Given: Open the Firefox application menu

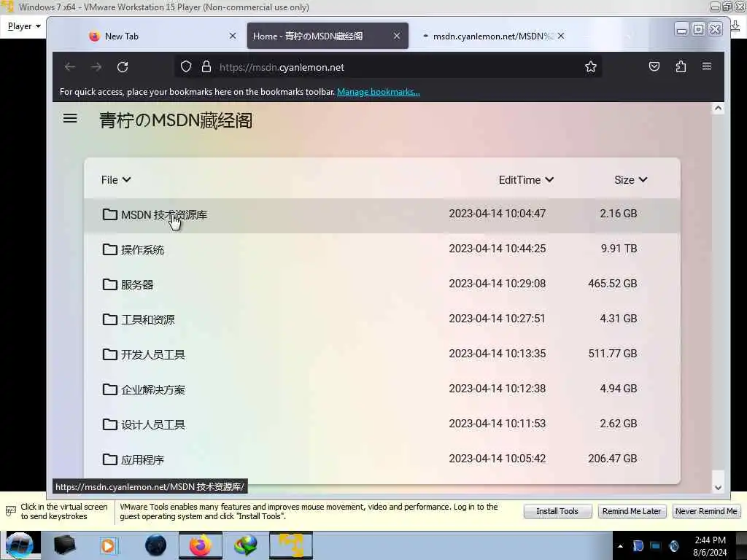Looking at the screenshot, I should pyautogui.click(x=707, y=66).
